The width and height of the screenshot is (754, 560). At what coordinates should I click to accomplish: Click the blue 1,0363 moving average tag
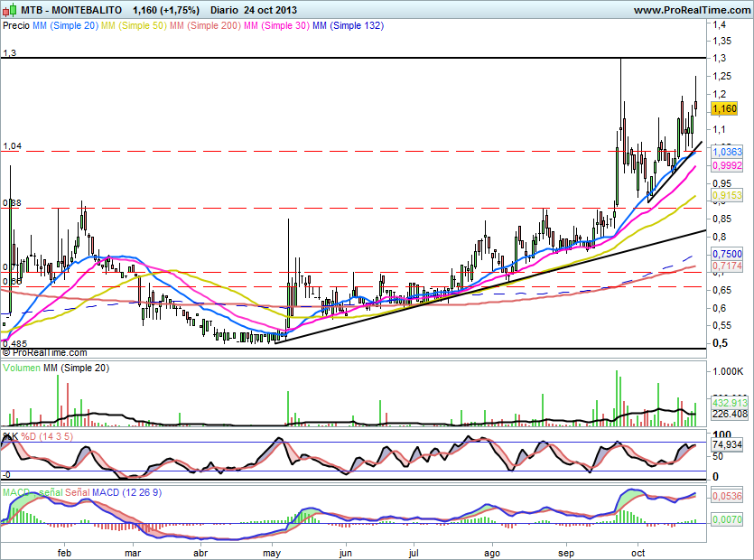727,153
